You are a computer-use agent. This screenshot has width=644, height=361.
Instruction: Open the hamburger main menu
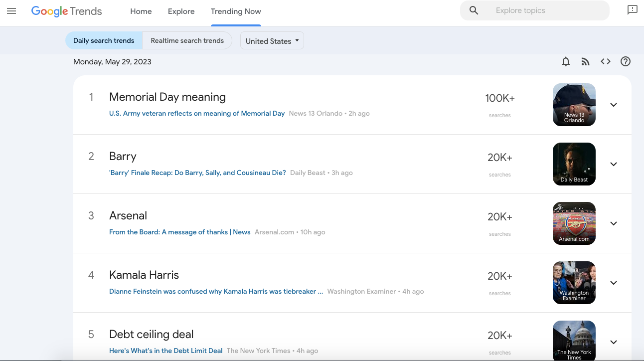point(11,11)
